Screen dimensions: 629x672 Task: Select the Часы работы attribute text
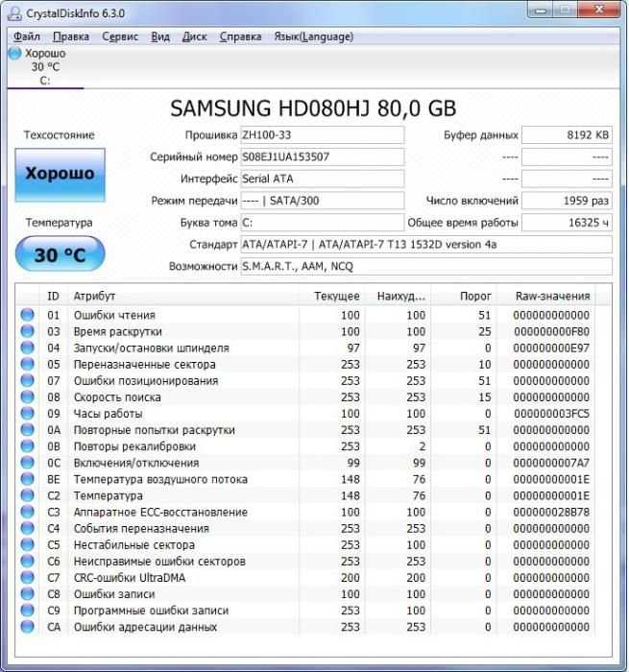(x=109, y=414)
